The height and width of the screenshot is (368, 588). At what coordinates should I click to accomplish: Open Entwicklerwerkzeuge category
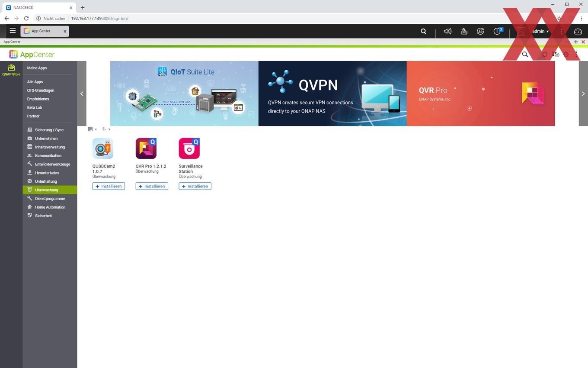(50, 165)
